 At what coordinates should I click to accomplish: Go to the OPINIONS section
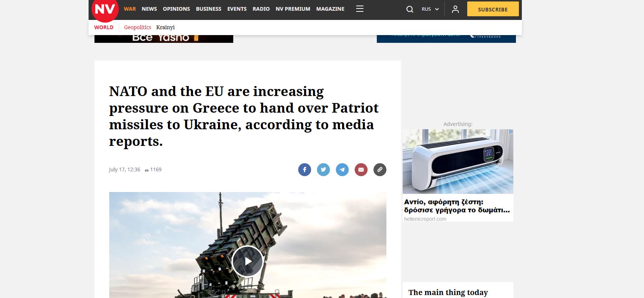176,9
